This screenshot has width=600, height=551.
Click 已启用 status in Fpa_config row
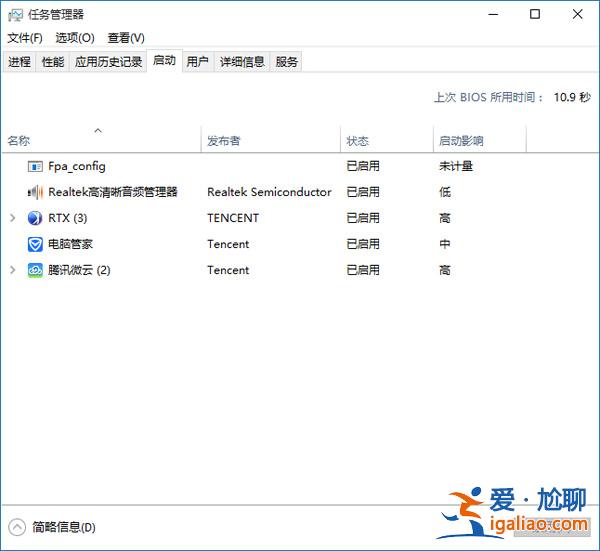tap(363, 166)
